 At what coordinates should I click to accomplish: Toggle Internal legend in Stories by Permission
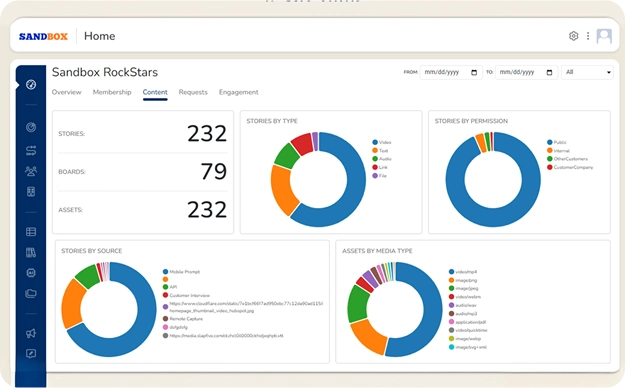click(558, 151)
